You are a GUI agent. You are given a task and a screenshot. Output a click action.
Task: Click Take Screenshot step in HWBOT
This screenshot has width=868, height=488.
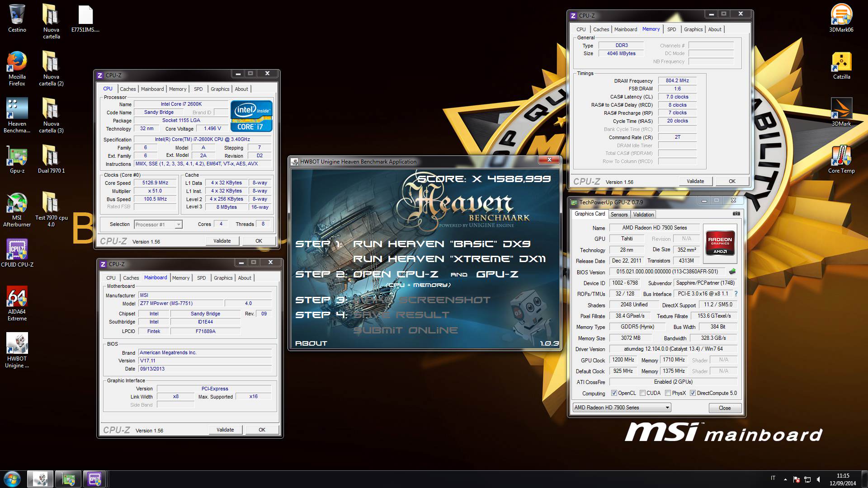(x=422, y=300)
